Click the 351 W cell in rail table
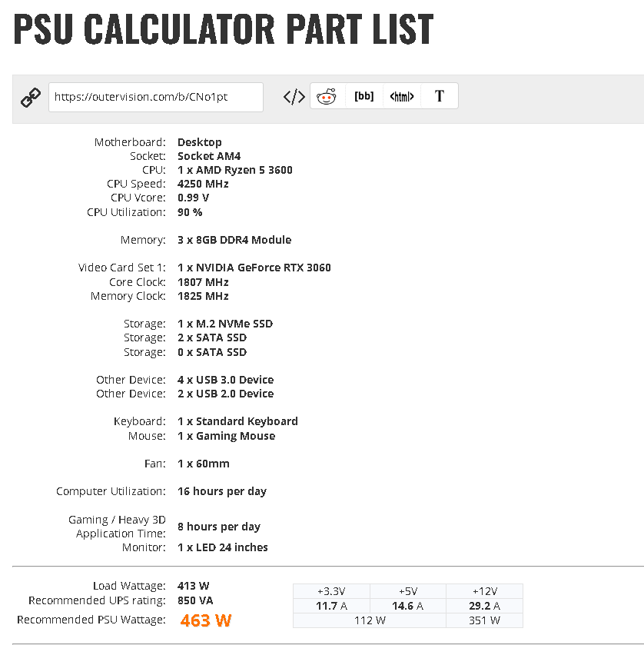The width and height of the screenshot is (644, 645). click(x=484, y=620)
